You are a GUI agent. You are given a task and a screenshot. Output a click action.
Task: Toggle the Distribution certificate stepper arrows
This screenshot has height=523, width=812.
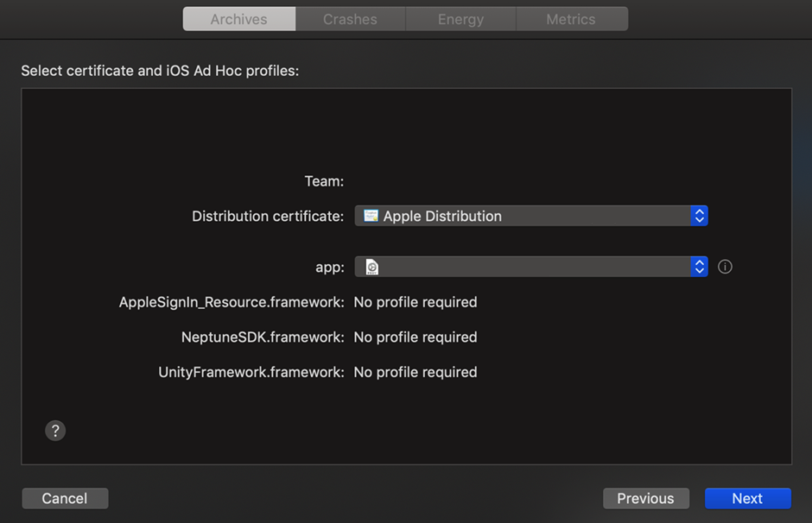point(699,216)
